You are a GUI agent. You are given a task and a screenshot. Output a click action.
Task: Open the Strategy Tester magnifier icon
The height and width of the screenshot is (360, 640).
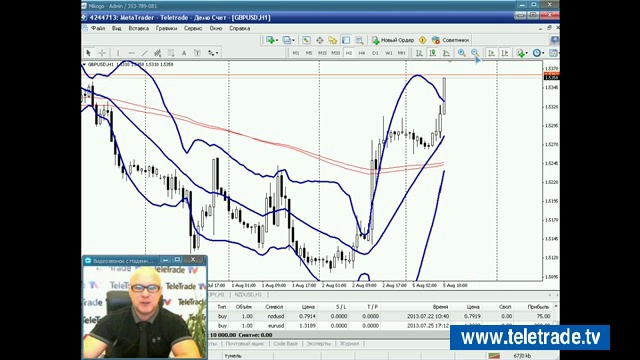pyautogui.click(x=359, y=40)
